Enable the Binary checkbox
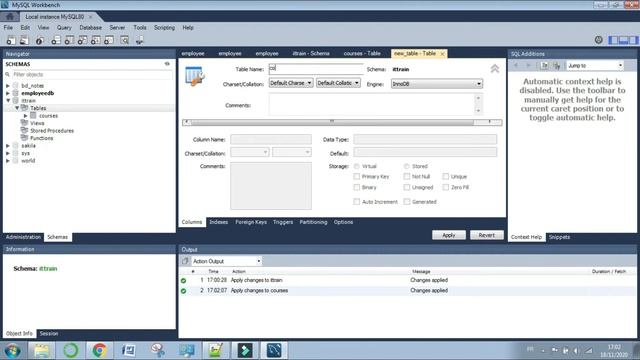 click(357, 187)
